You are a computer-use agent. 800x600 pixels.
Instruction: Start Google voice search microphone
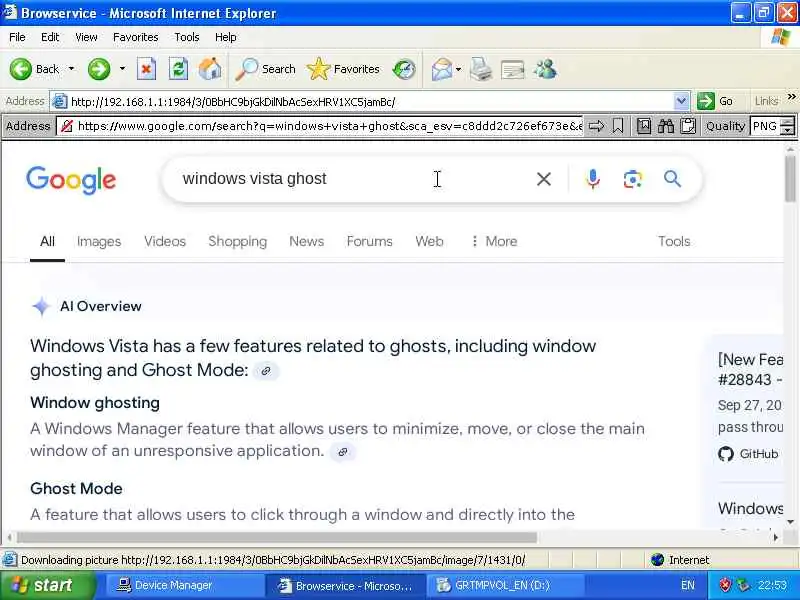pyautogui.click(x=593, y=179)
